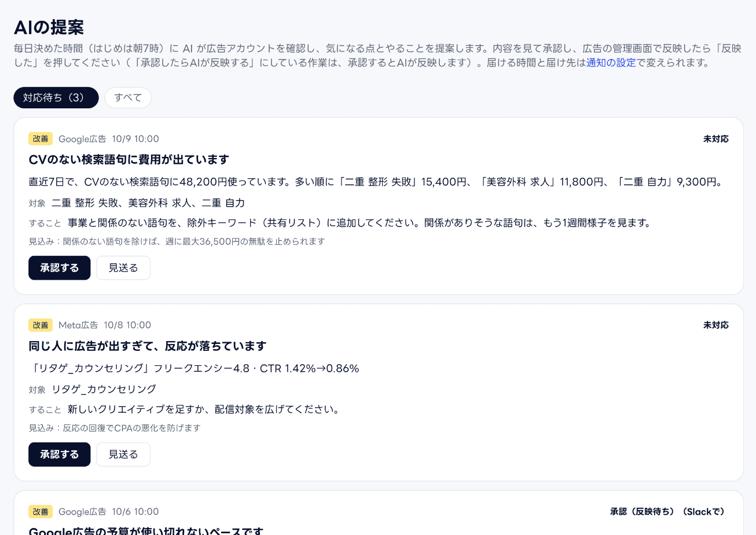756x535 pixels.
Task: Click 見送る on the Meta広告 proposal
Action: (123, 455)
